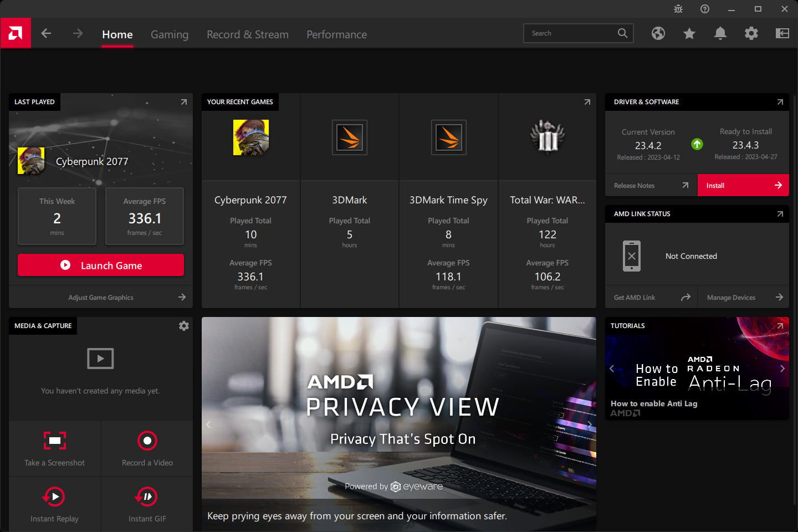Switch to the Home tab
This screenshot has height=532, width=798.
point(117,34)
